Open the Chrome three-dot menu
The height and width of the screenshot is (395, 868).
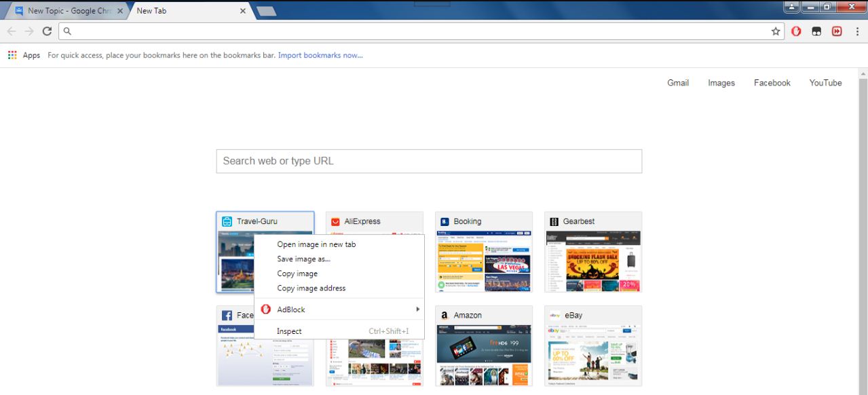coord(857,31)
